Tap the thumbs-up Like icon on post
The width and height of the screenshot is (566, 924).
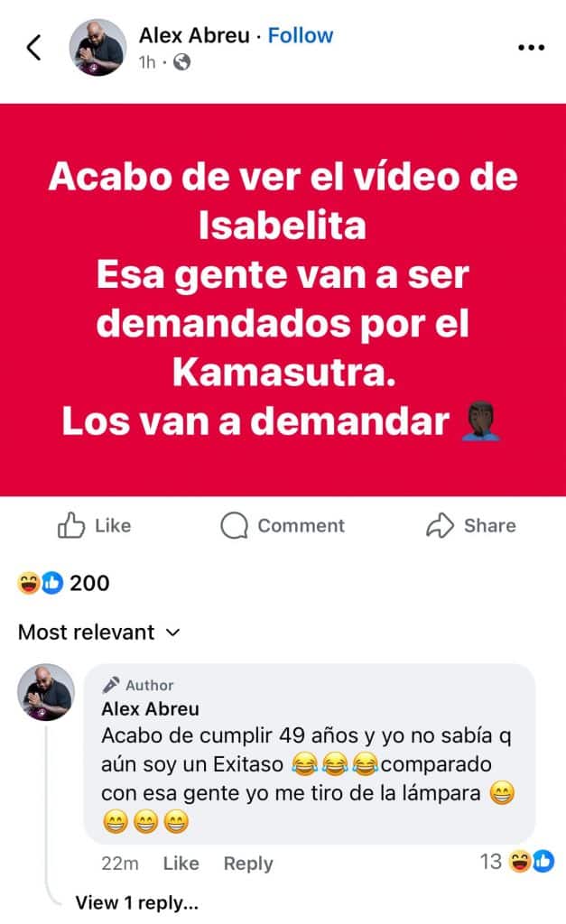pos(70,525)
